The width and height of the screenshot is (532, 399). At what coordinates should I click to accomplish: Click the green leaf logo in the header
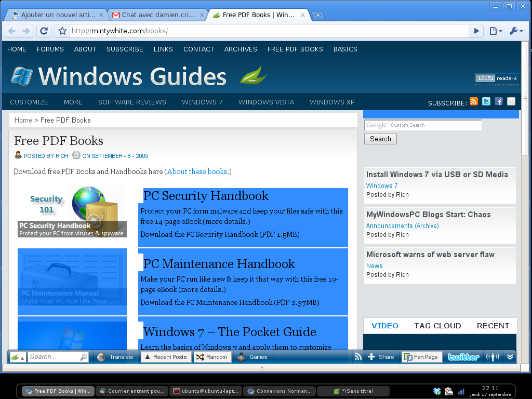pos(253,75)
